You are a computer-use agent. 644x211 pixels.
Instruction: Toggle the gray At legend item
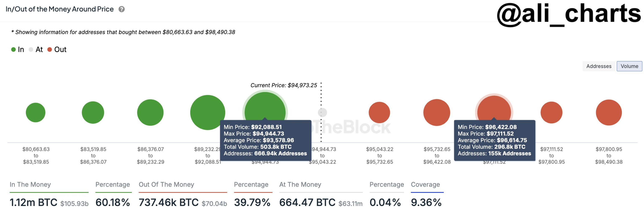(36, 49)
